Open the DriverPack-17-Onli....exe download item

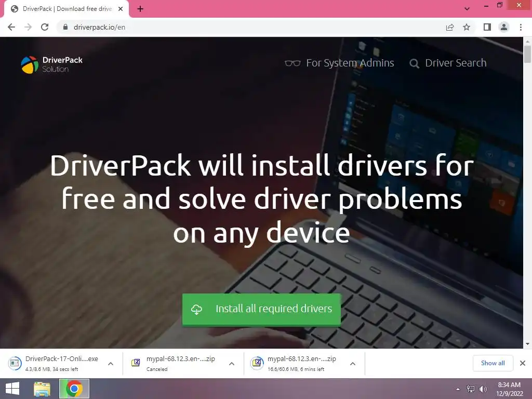click(x=54, y=363)
